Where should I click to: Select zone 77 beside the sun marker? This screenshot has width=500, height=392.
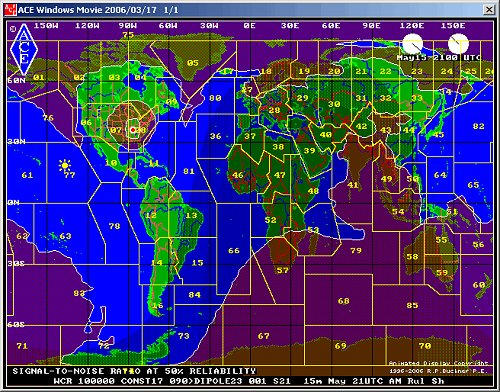(x=70, y=175)
